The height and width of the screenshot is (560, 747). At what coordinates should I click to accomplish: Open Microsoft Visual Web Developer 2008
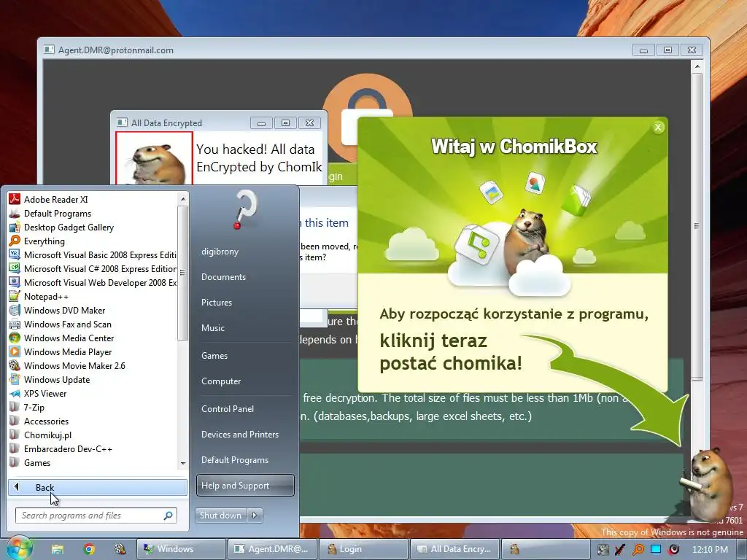coord(93,282)
